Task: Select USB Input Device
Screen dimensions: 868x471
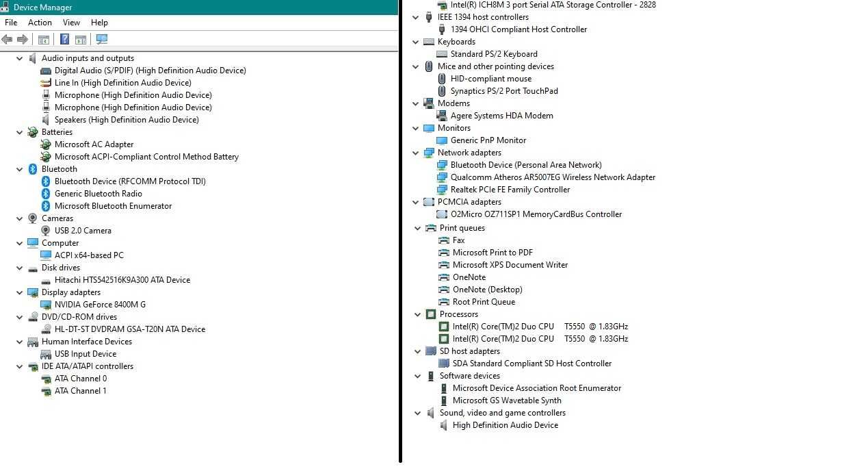Action: pyautogui.click(x=86, y=354)
